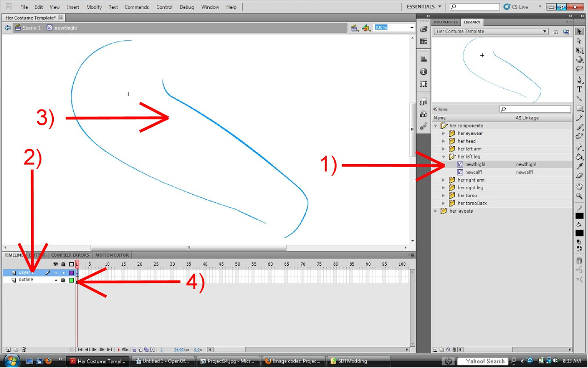The image size is (588, 368).
Task: Toggle visibility dot of outline layer
Action: coord(56,280)
